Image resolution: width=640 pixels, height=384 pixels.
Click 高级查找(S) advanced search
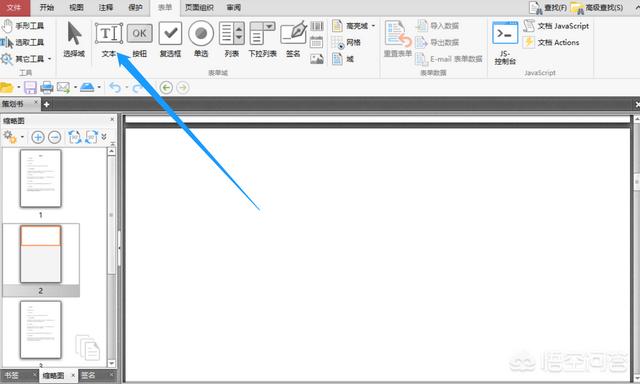[x=597, y=7]
